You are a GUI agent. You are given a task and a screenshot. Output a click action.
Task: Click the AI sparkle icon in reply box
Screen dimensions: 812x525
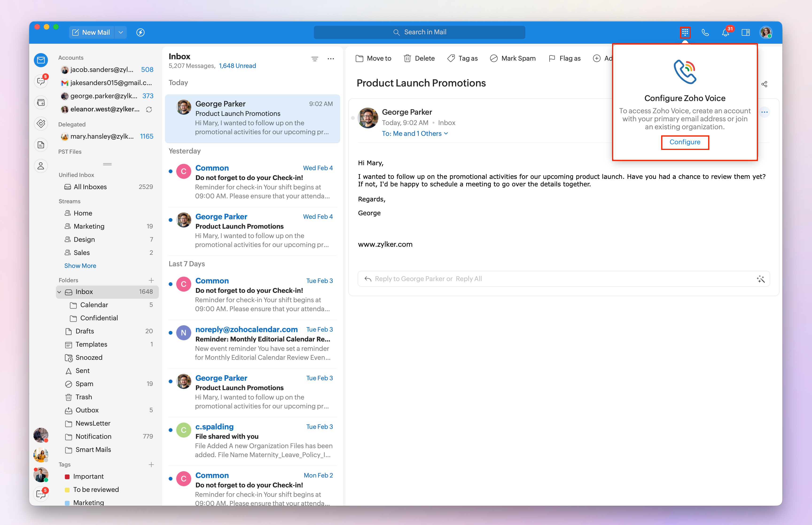pyautogui.click(x=761, y=279)
